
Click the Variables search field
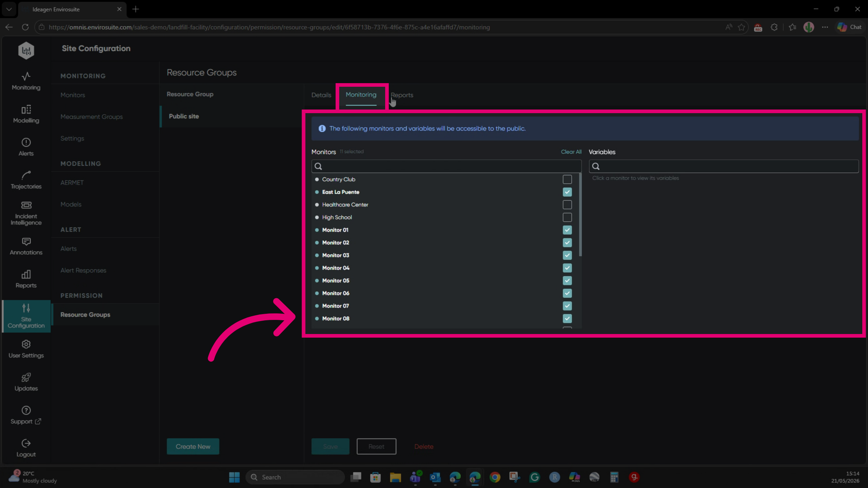click(723, 166)
